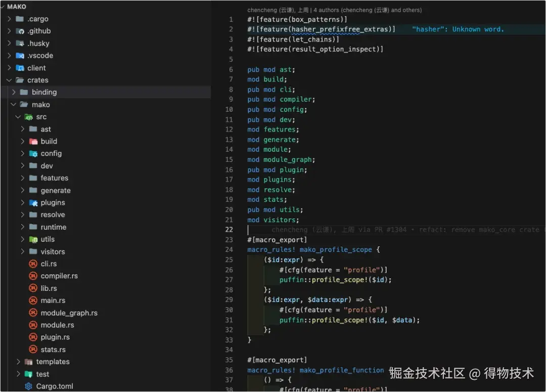This screenshot has height=392, width=546.
Task: Click the Rust icon beside lib.rs
Action: point(33,288)
